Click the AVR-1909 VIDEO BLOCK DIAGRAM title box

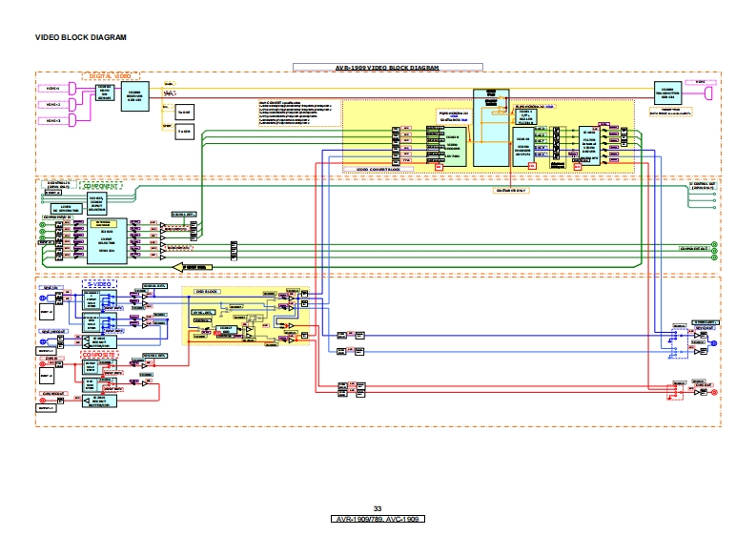(379, 68)
